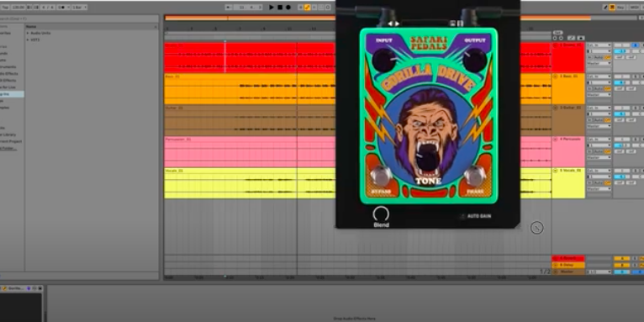Fold the 3 Guitar_01 track header
This screenshot has width=644, height=322.
[x=555, y=108]
